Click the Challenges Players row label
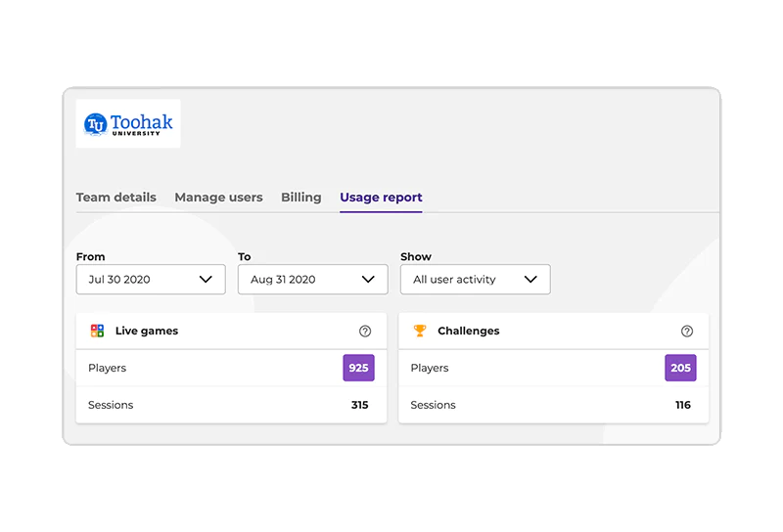The image size is (783, 532). point(430,369)
